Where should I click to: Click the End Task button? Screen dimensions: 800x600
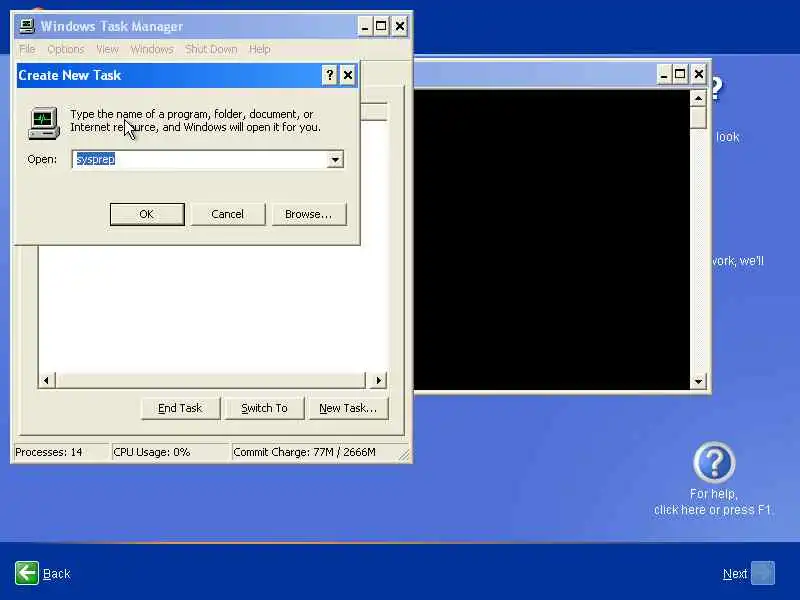pyautogui.click(x=180, y=408)
